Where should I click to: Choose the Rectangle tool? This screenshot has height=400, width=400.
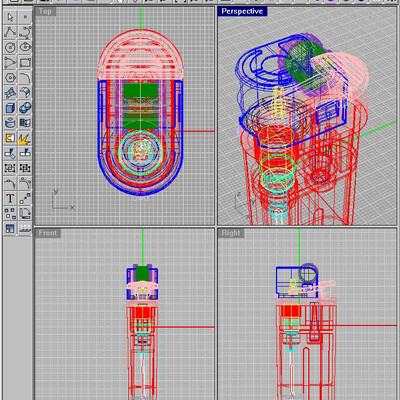pyautogui.click(x=25, y=62)
